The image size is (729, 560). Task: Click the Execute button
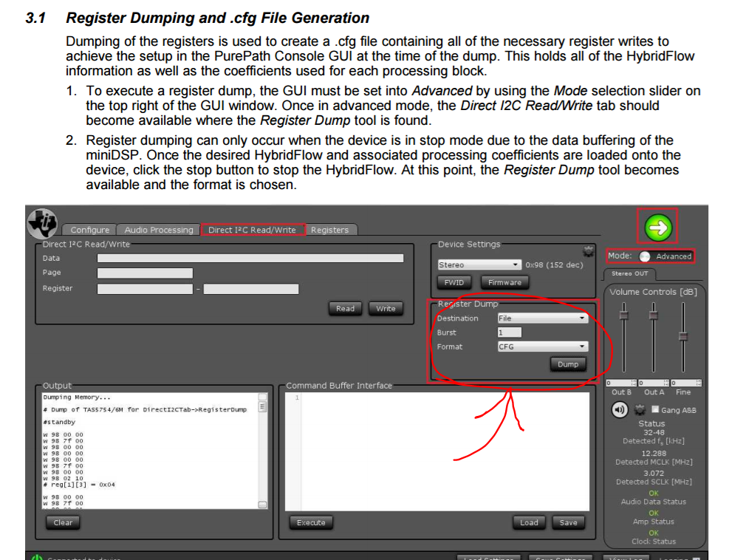(x=311, y=522)
